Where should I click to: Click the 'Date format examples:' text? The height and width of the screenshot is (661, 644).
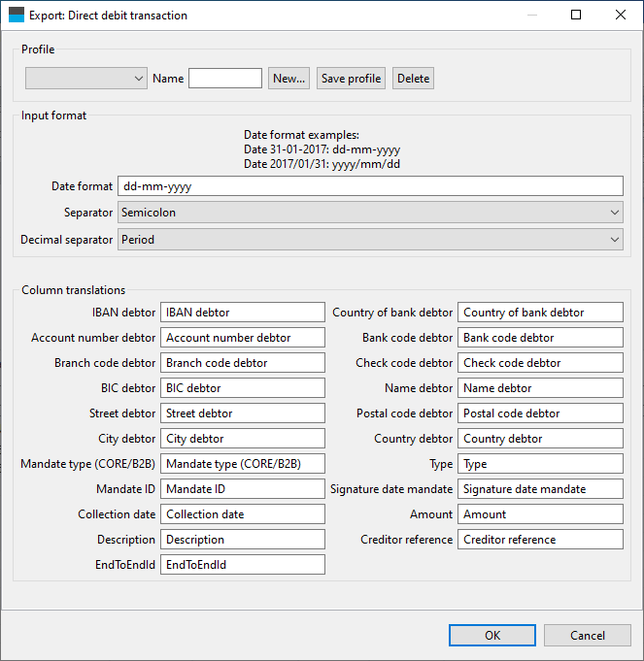(x=301, y=135)
